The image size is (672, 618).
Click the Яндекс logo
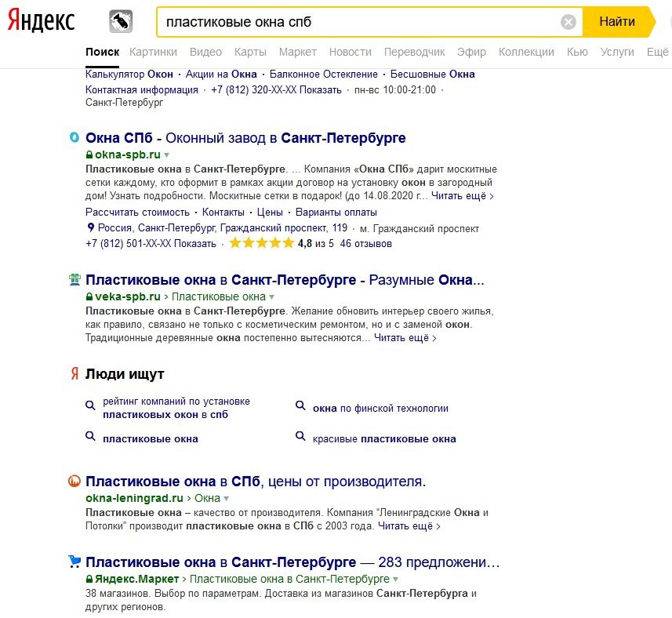coord(41,21)
